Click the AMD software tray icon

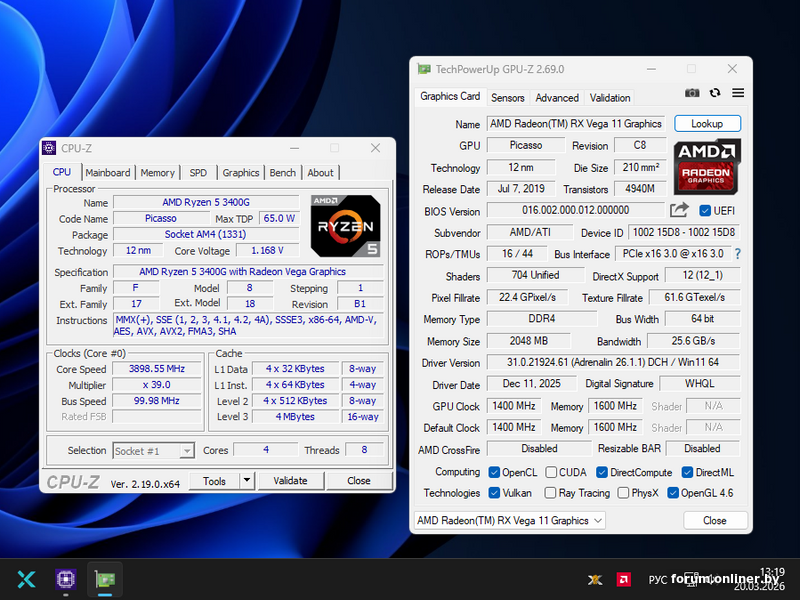pos(623,579)
